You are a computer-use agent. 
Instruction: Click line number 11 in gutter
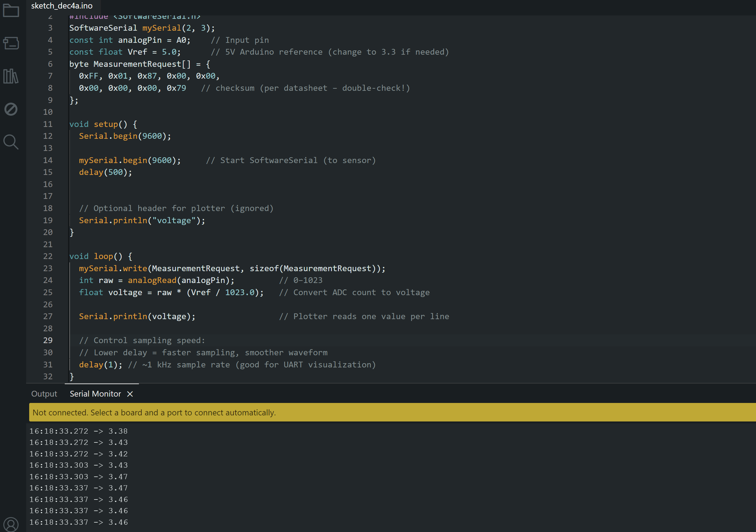pos(48,124)
